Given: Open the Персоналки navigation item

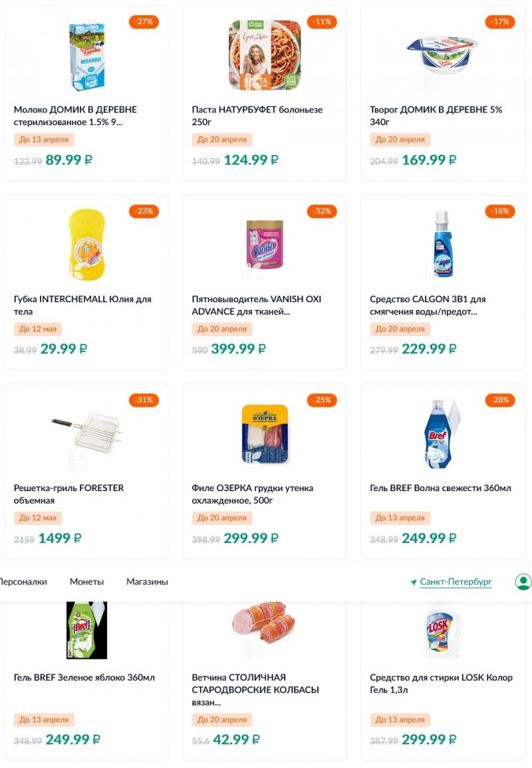Looking at the screenshot, I should [x=23, y=582].
